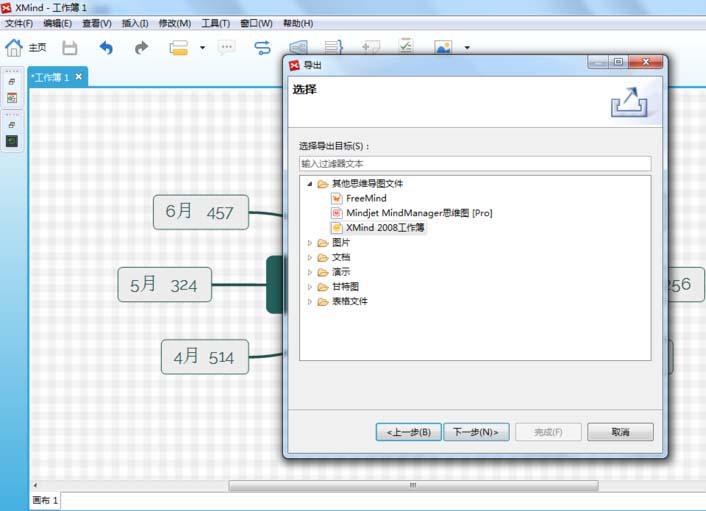Open the dropdown arrow beside the topic icon
Screen dimensions: 706x511
point(203,48)
